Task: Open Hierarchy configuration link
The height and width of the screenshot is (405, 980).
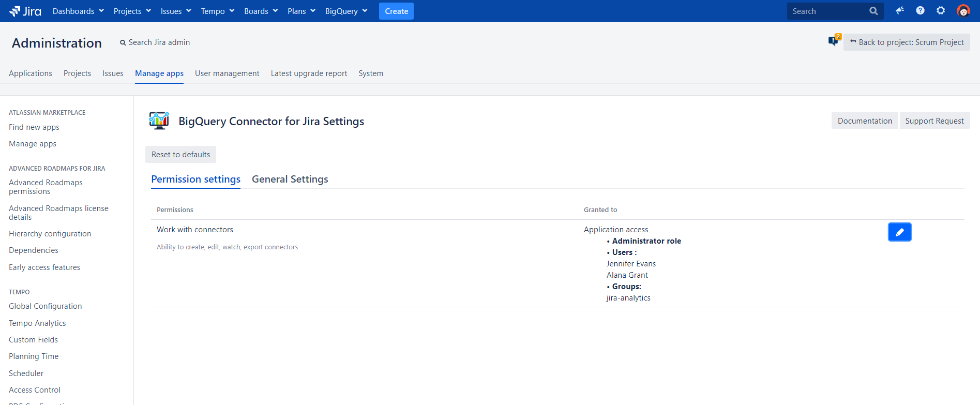Action: point(50,234)
